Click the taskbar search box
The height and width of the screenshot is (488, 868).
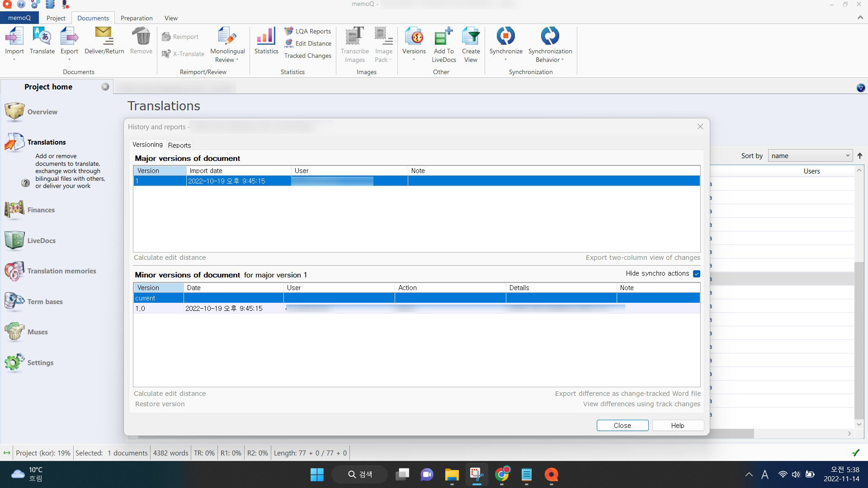tap(359, 474)
